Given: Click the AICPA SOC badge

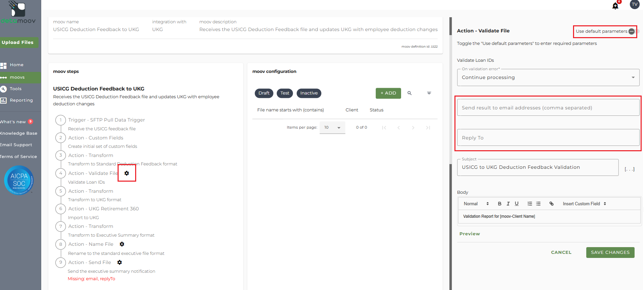Looking at the screenshot, I should (x=19, y=180).
